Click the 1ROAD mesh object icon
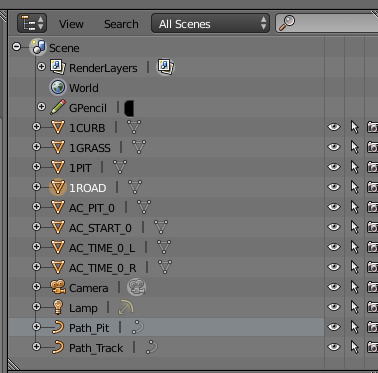 (x=58, y=187)
